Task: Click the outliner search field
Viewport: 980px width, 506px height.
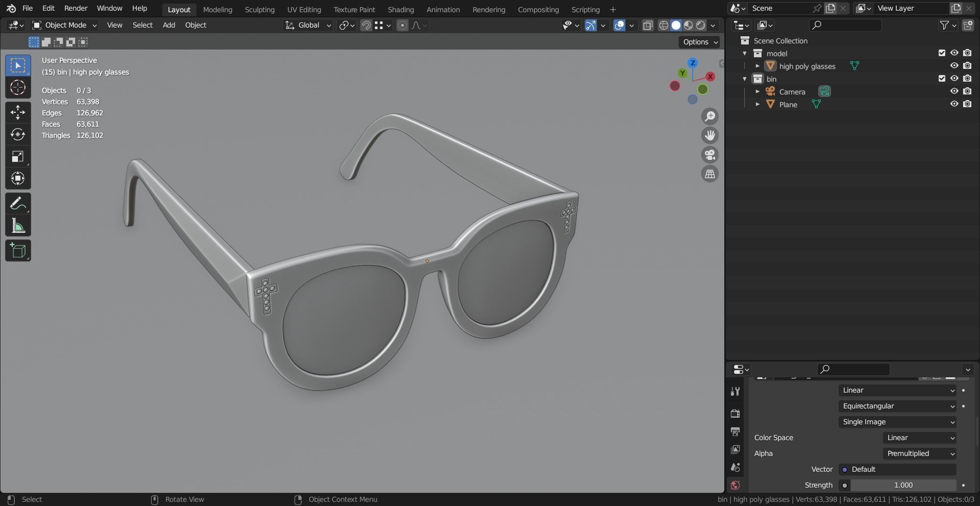Action: click(x=845, y=25)
